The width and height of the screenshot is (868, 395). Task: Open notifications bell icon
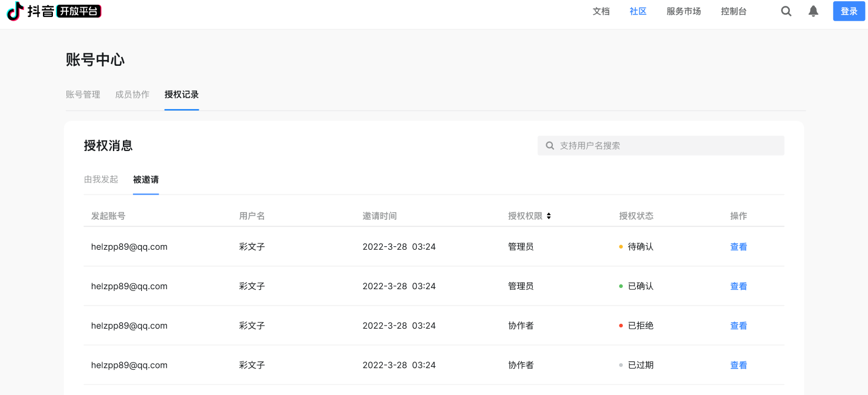(x=813, y=11)
